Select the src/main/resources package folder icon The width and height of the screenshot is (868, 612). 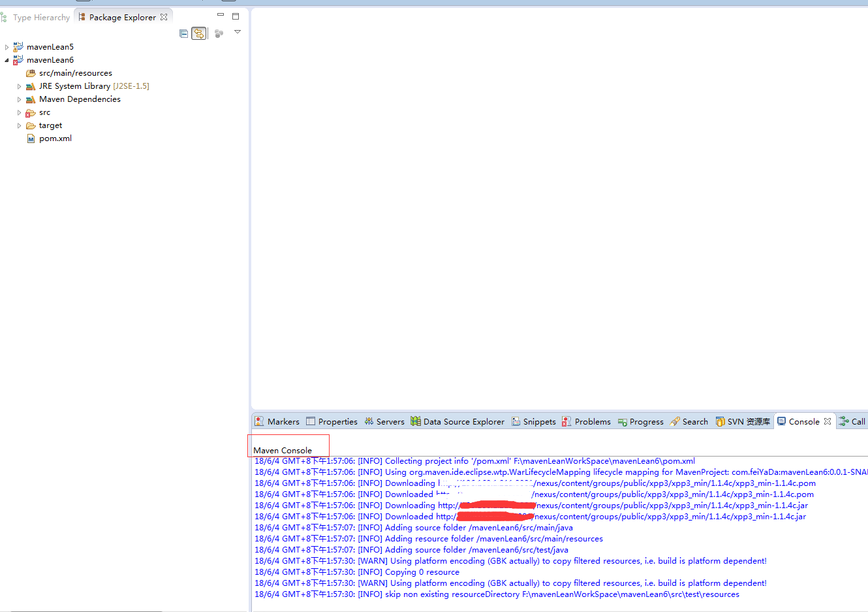pos(31,73)
